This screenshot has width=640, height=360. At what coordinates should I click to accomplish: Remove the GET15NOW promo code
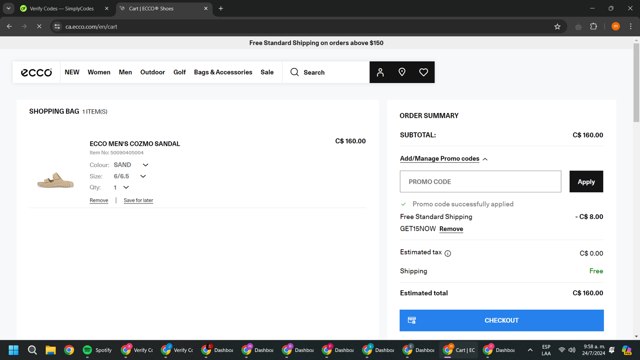coord(451,229)
